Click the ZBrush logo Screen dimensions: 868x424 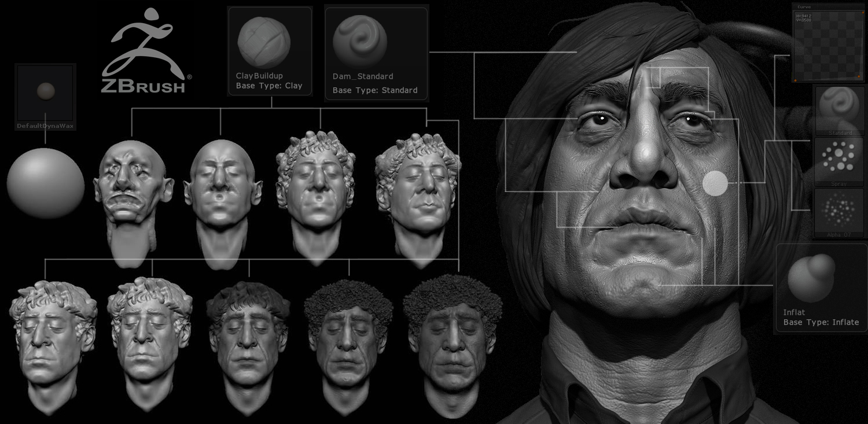pos(147,51)
